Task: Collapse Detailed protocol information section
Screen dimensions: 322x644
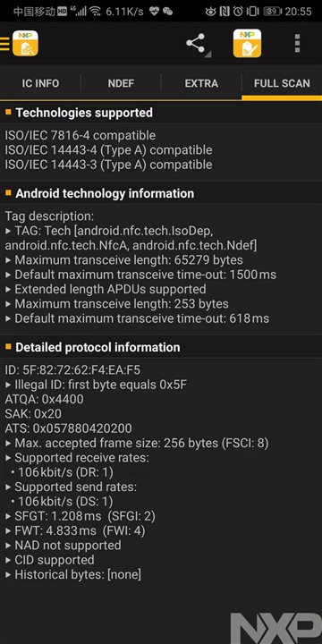Action: click(161, 347)
